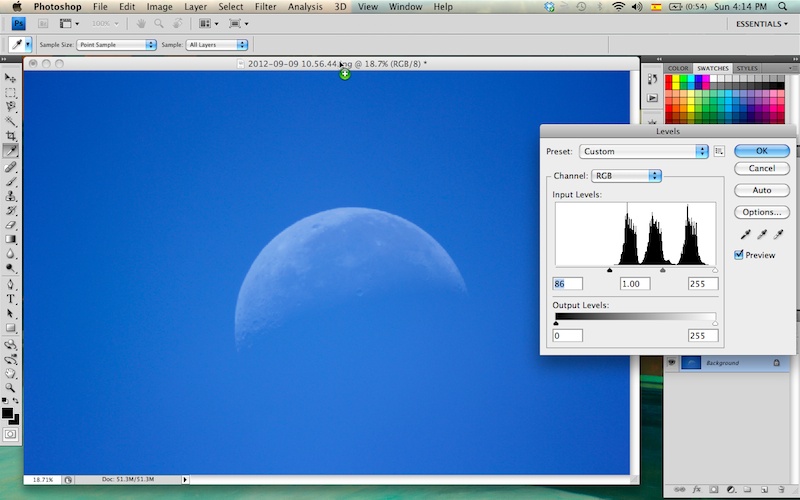Open the preset options icon in Levels
The width and height of the screenshot is (800, 500).
point(718,151)
